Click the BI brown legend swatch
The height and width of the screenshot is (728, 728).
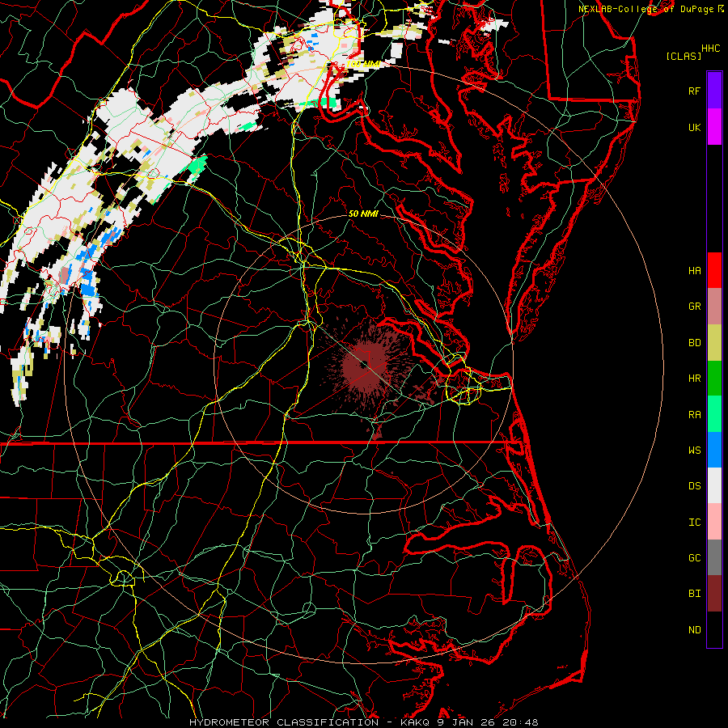tap(714, 594)
